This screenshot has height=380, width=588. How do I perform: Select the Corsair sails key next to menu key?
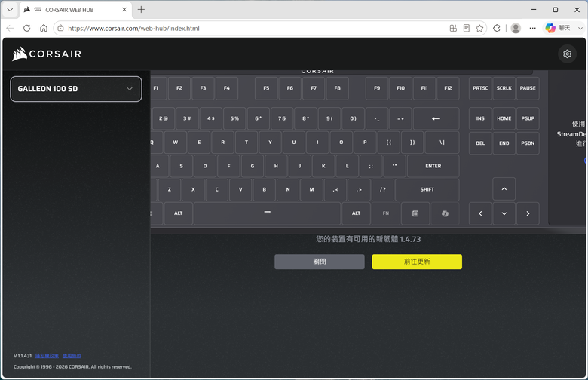(445, 213)
